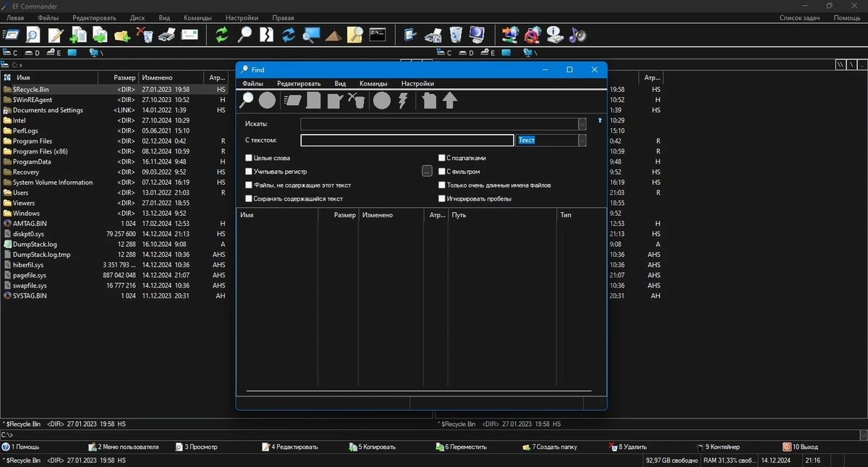868x467 pixels.
Task: Sort left panel by Размер column header
Action: coord(117,77)
